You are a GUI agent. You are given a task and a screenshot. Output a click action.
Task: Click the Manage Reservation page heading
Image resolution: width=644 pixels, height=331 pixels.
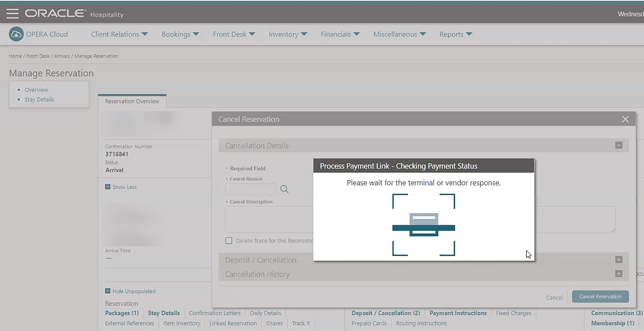click(x=51, y=73)
